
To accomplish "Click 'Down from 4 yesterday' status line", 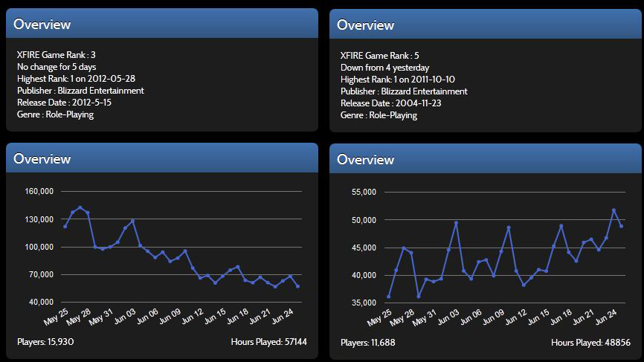I will (384, 68).
